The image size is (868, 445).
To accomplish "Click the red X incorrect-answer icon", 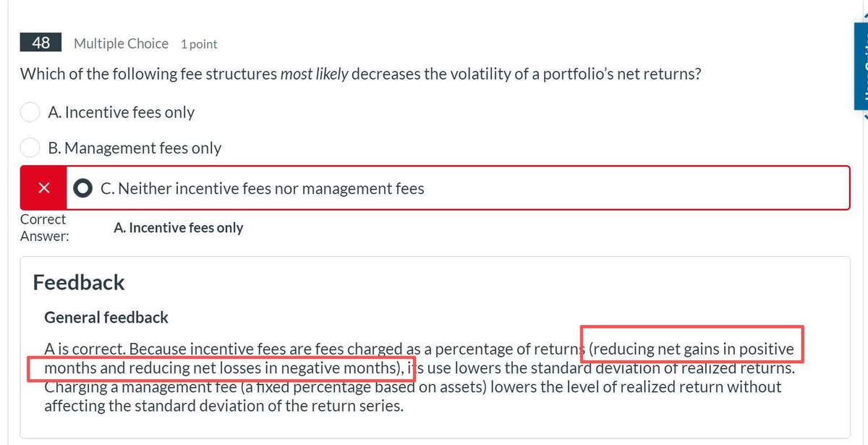I will tap(43, 188).
